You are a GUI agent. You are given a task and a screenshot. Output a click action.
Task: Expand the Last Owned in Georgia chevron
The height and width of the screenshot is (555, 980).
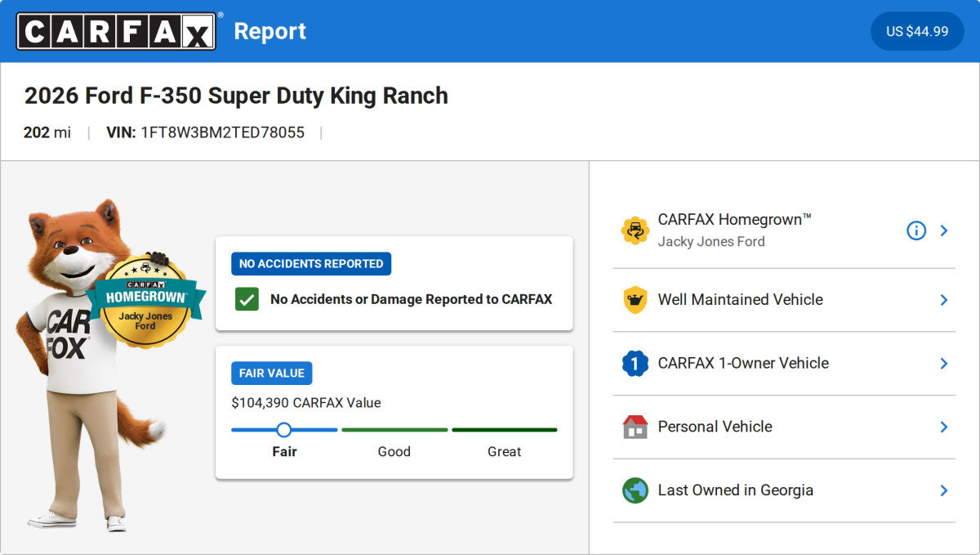944,490
